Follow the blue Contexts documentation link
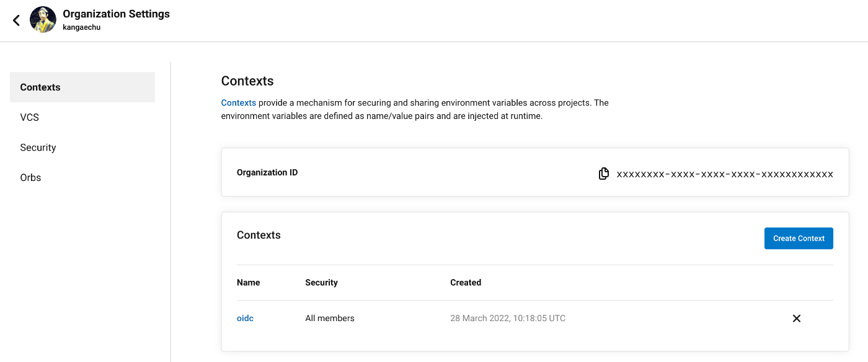 click(x=239, y=103)
